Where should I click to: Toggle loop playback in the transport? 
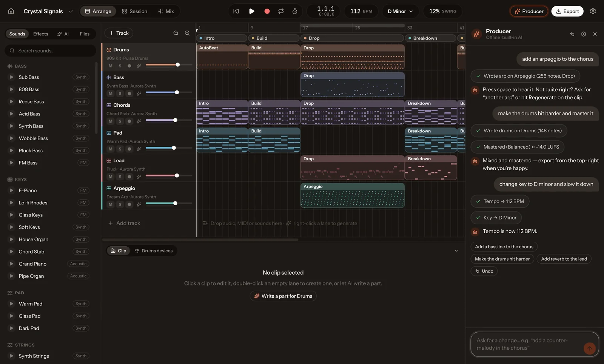click(281, 11)
